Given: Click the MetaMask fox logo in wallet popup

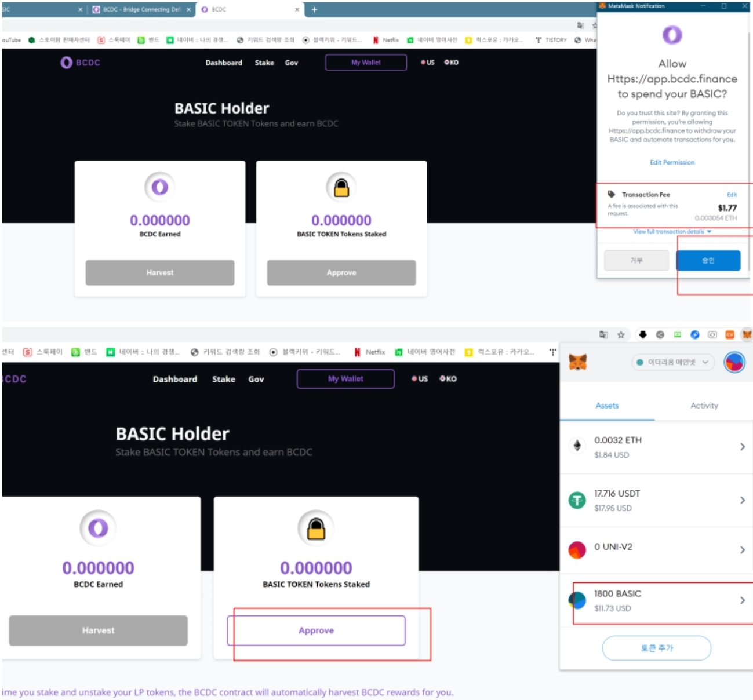Looking at the screenshot, I should 577,363.
